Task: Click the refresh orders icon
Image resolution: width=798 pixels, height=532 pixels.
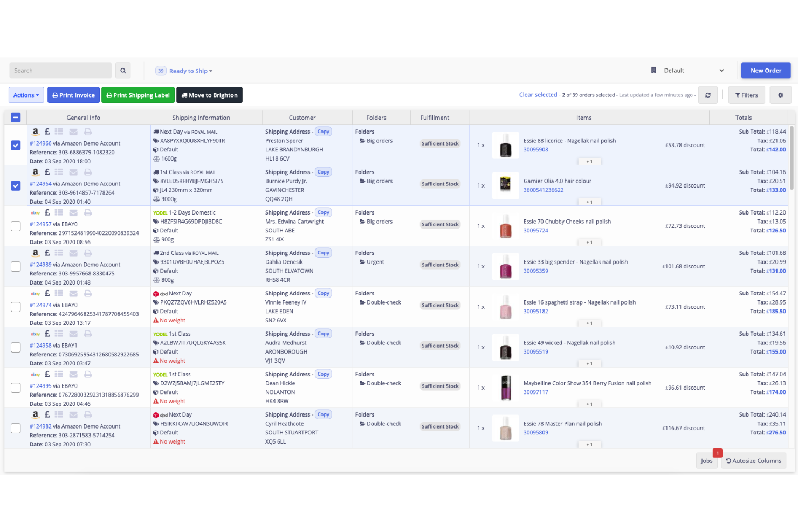Action: tap(708, 95)
